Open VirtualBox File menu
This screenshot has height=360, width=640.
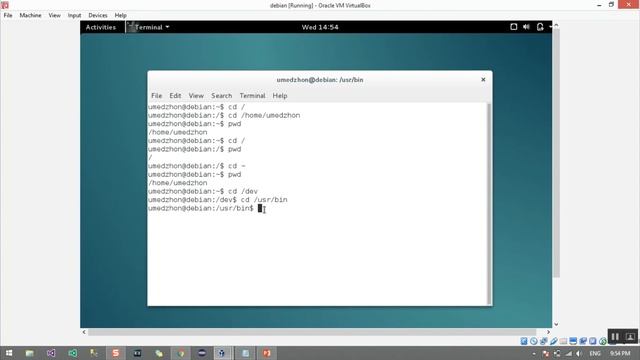8,15
